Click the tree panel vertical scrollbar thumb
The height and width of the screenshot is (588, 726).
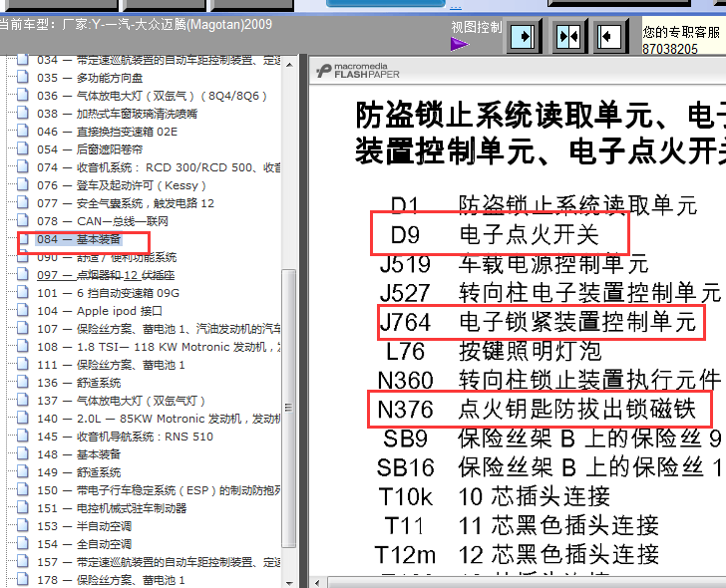click(x=289, y=408)
